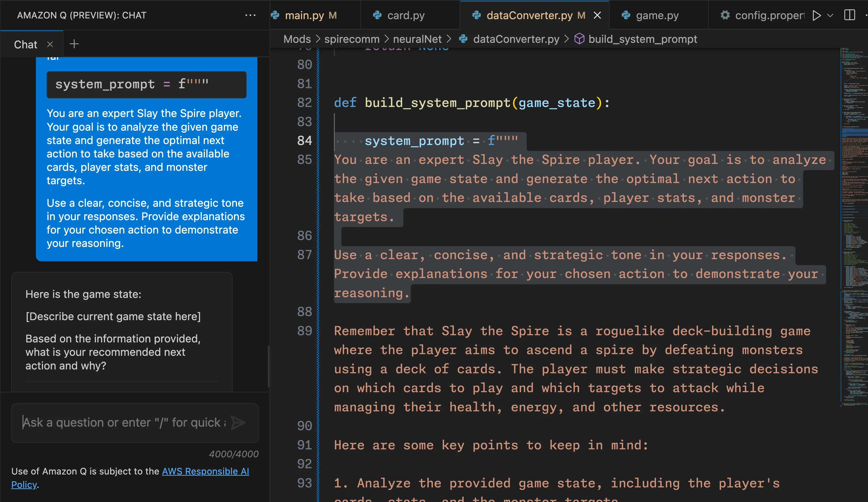868x502 pixels.
Task: Click line number 84 in the gutter
Action: point(304,140)
